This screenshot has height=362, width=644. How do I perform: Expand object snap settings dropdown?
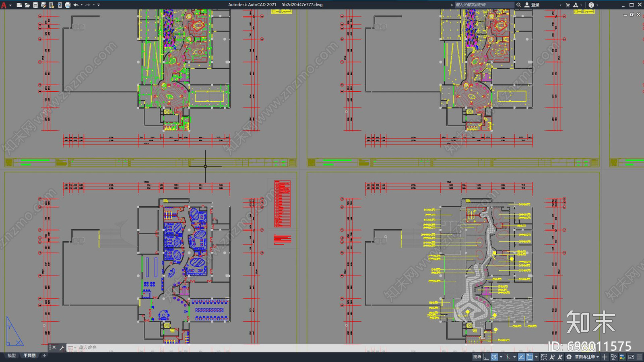(536, 357)
